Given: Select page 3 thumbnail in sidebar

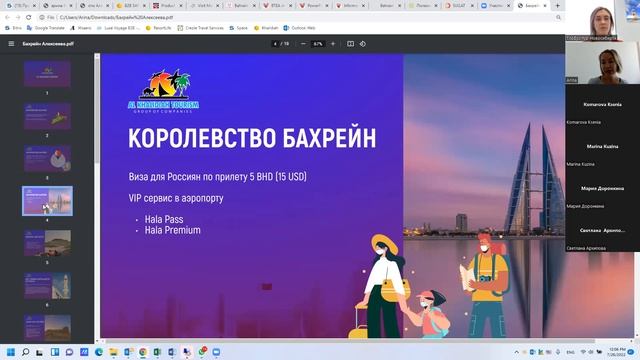Looking at the screenshot, I should [47, 158].
